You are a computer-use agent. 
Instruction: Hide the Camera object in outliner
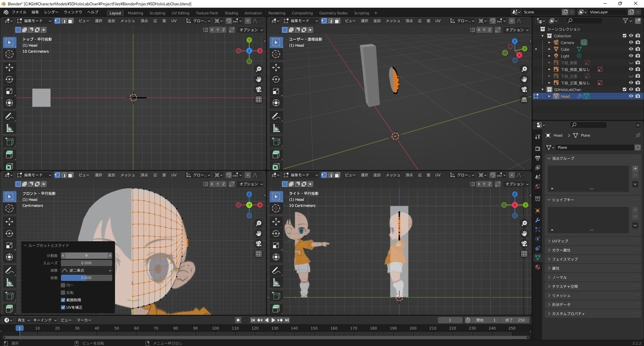[631, 42]
